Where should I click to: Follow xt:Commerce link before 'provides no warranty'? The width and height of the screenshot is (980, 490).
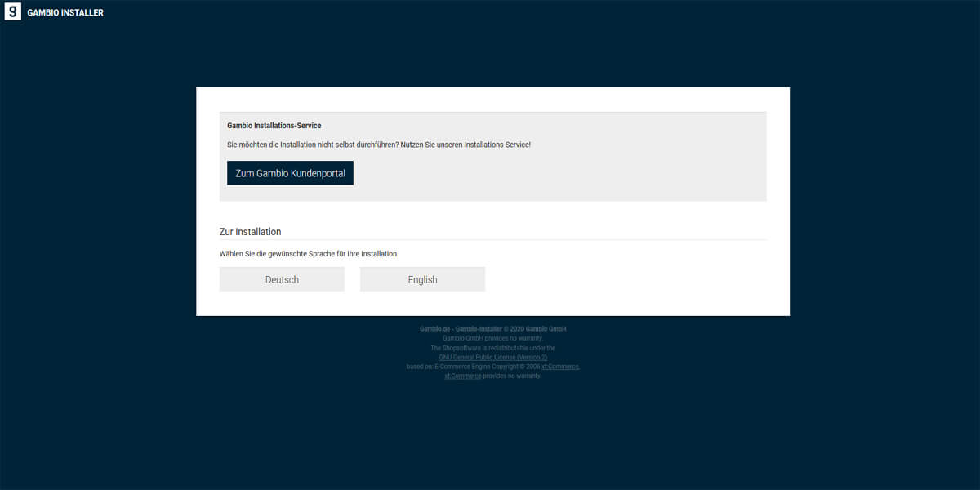(463, 376)
